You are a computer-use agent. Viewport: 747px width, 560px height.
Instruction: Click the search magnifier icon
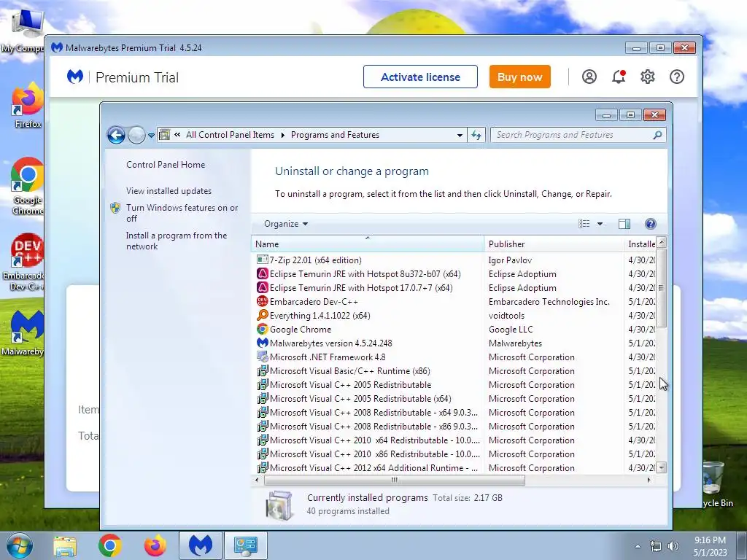point(657,135)
